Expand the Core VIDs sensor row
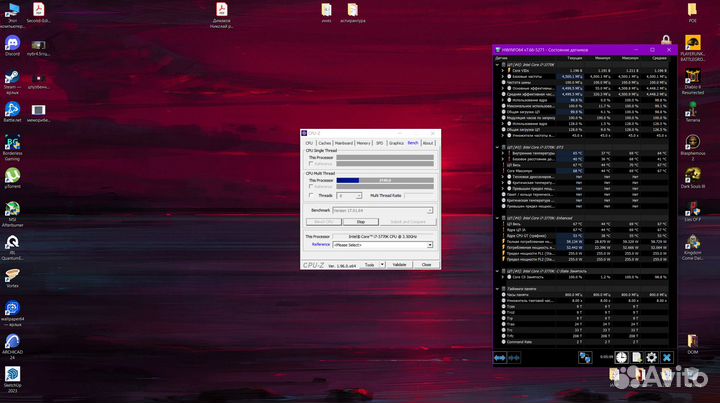The height and width of the screenshot is (403, 720). coord(503,71)
